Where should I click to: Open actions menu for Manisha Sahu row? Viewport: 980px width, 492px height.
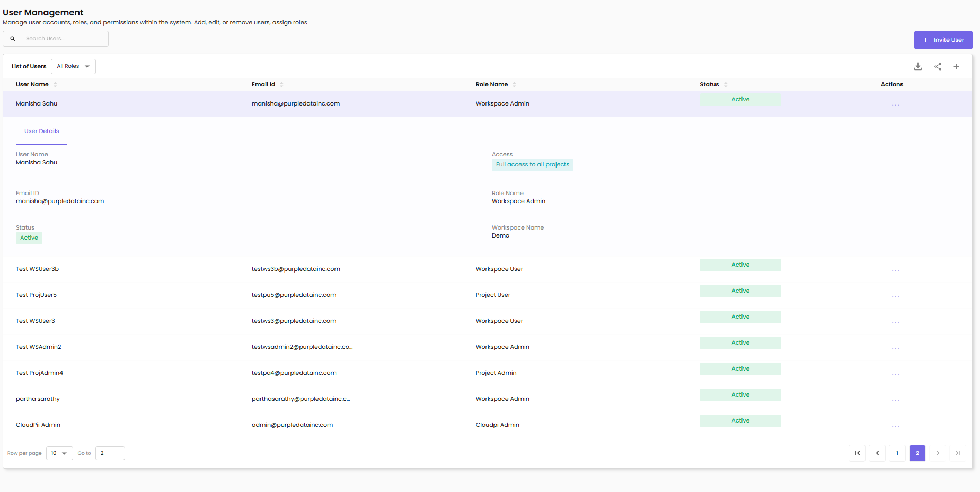tap(895, 104)
